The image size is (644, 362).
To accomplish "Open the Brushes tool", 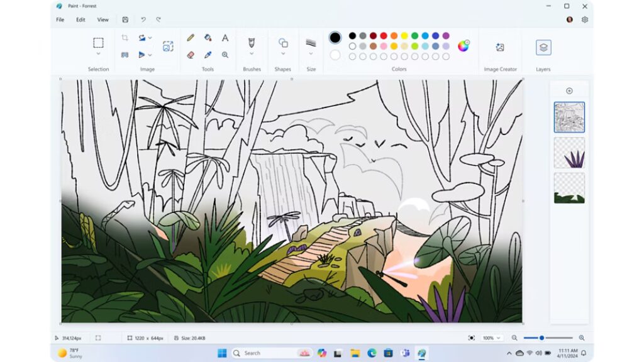I will (252, 42).
